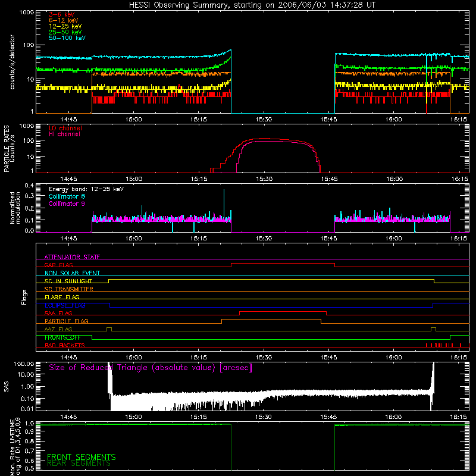
Task: Click the Mon. Rate LIVETIME axis label
Action: pos(15,447)
